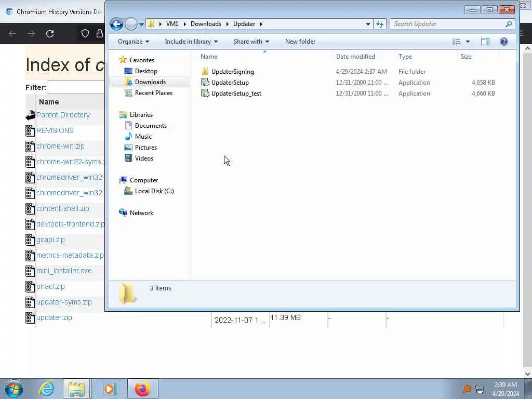Select the UpdaterSetup_test application icon
This screenshot has width=532, height=399.
pyautogui.click(x=205, y=94)
